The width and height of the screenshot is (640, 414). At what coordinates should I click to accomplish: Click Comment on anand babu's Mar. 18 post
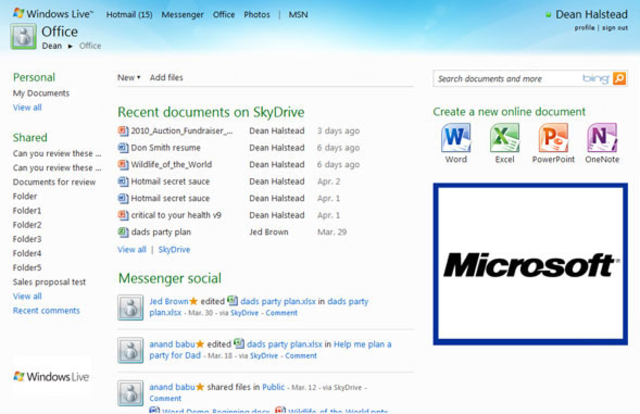(301, 356)
